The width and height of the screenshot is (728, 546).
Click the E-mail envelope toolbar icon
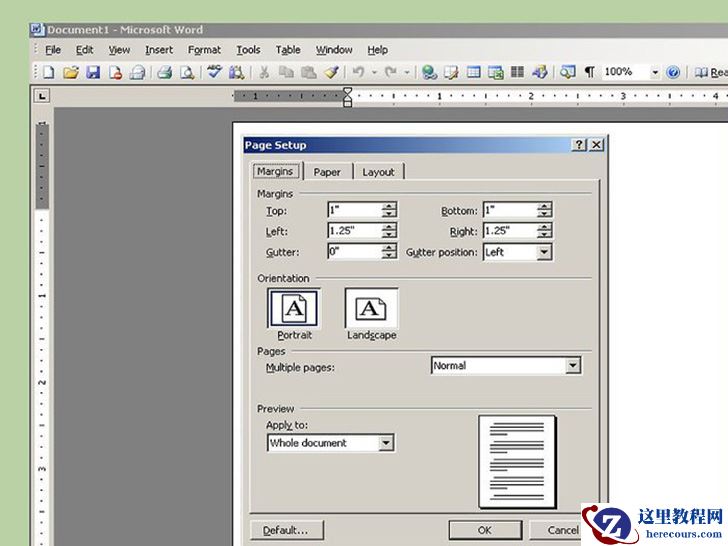tap(137, 72)
